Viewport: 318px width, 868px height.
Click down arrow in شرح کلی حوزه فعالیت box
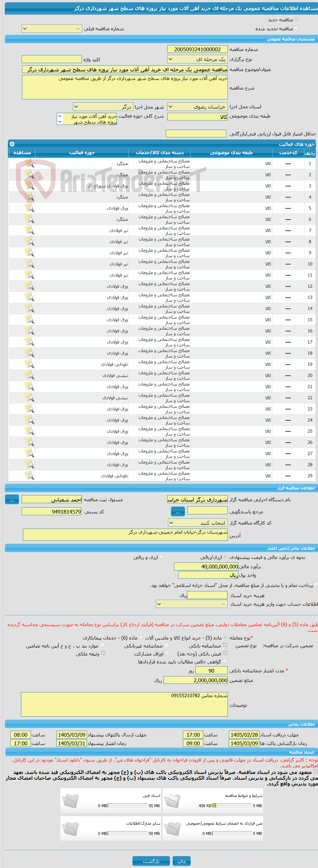(x=60, y=122)
